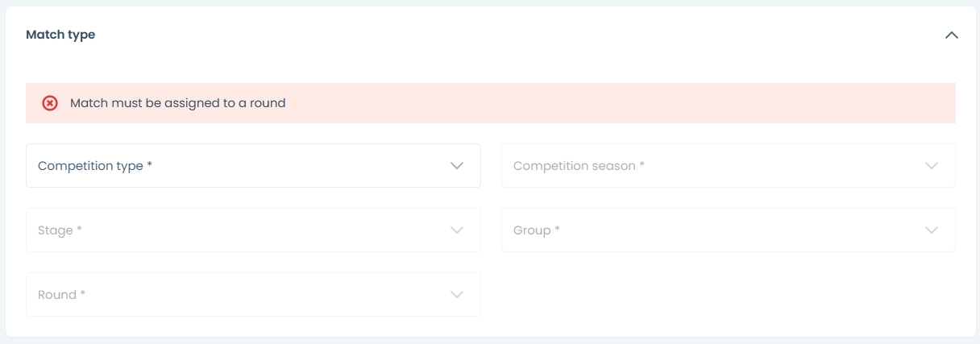Collapse the Match type section chevron
Image resolution: width=980 pixels, height=344 pixels.
point(952,35)
